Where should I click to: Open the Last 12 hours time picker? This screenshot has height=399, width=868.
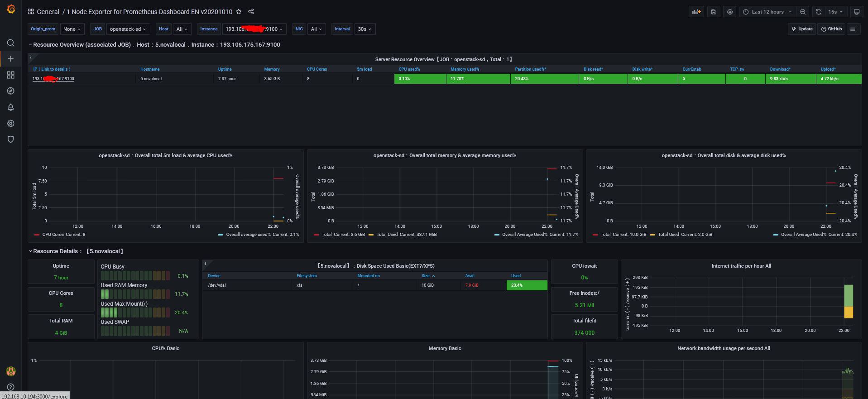pyautogui.click(x=767, y=12)
